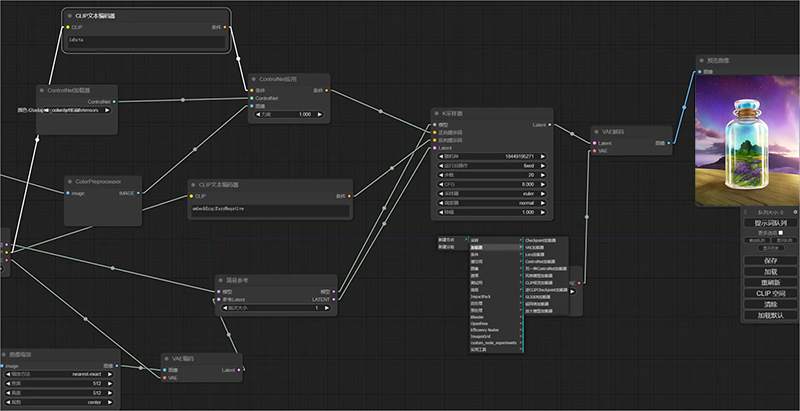Viewport: 800px width, 411px height.
Task: Click the 图像 output socket of VAE解码 node
Action: [x=669, y=143]
